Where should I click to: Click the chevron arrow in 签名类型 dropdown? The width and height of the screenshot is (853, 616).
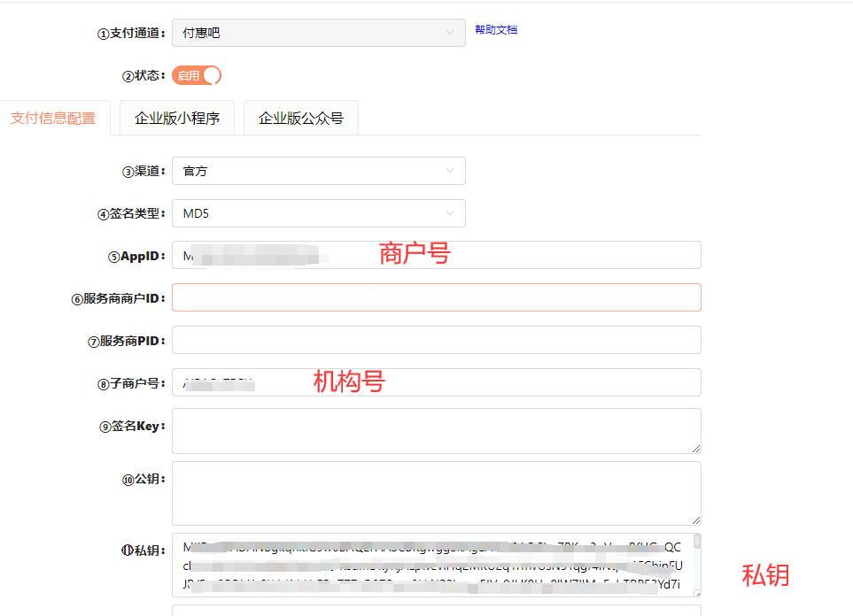pos(451,213)
